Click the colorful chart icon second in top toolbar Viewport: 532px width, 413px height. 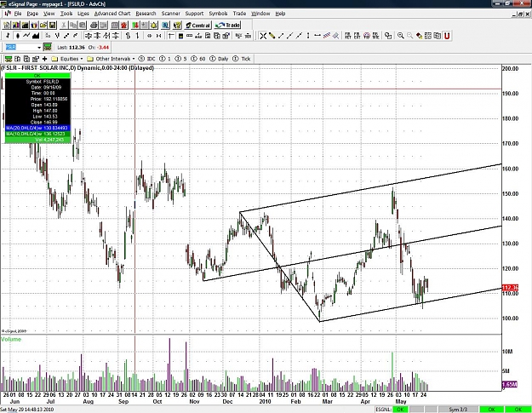[x=16, y=25]
